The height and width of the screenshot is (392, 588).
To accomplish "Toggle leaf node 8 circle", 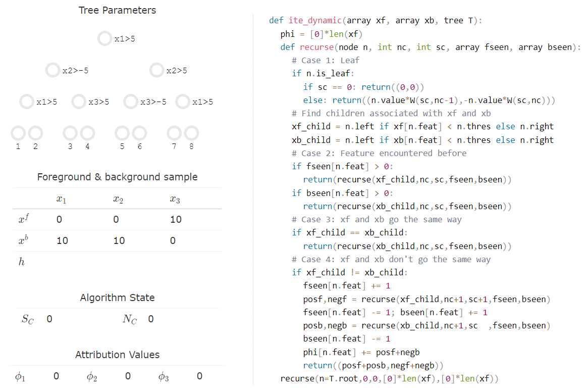I will click(x=191, y=133).
